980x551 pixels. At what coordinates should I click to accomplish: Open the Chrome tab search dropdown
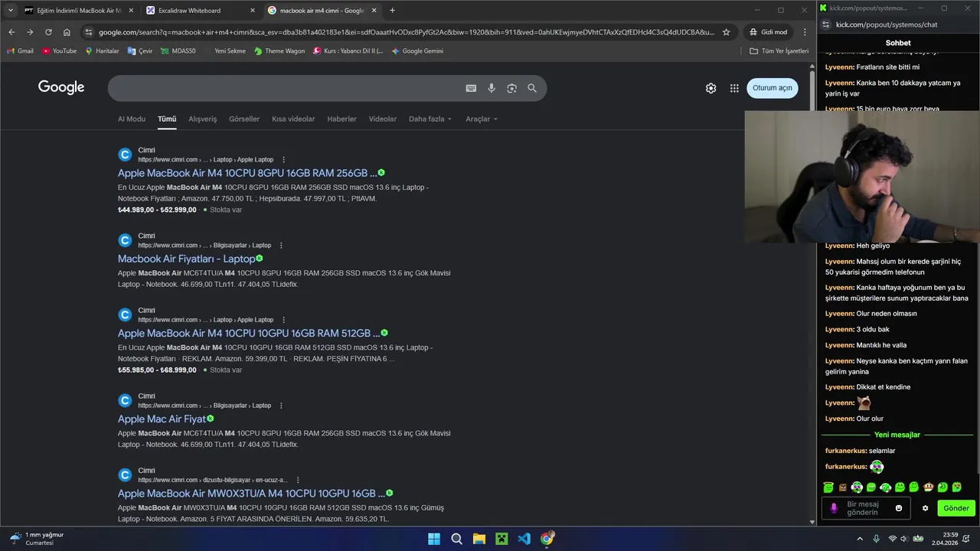(x=10, y=10)
